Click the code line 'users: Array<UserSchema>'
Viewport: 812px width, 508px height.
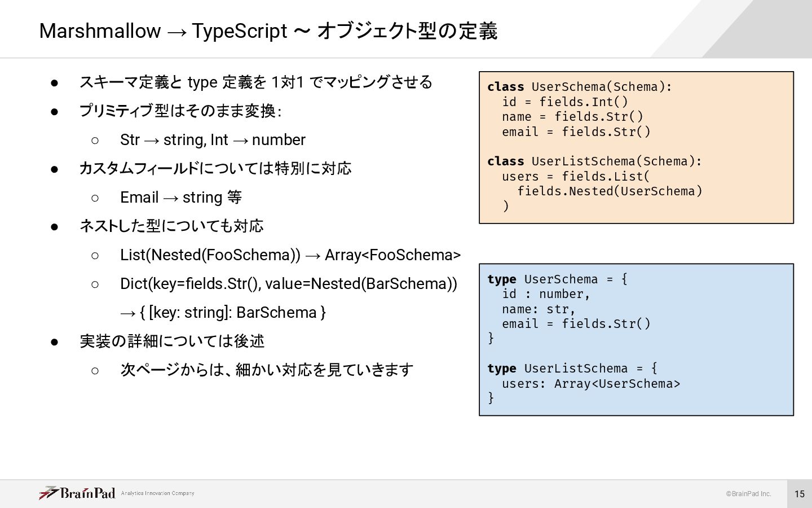tap(591, 384)
